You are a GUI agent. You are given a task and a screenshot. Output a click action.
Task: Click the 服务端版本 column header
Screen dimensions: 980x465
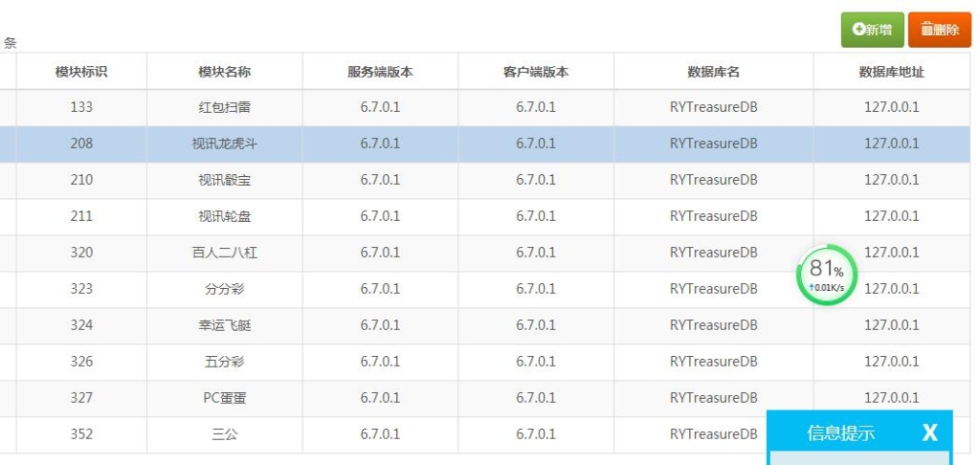click(380, 72)
